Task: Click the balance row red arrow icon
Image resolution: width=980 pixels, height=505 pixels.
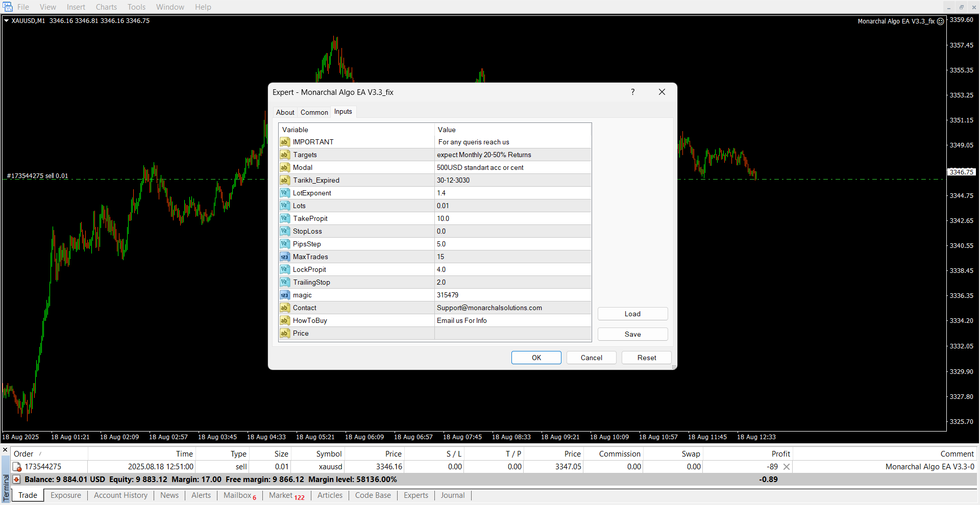Action: [16, 479]
